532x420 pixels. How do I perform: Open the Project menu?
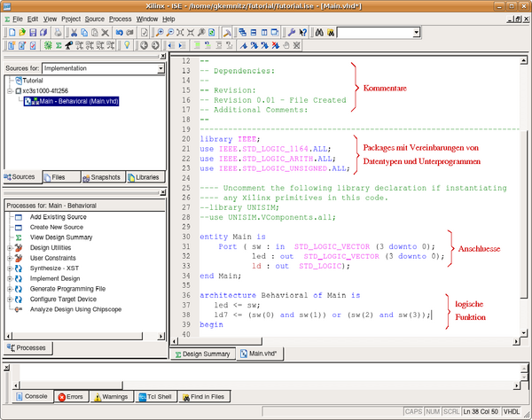[71, 19]
